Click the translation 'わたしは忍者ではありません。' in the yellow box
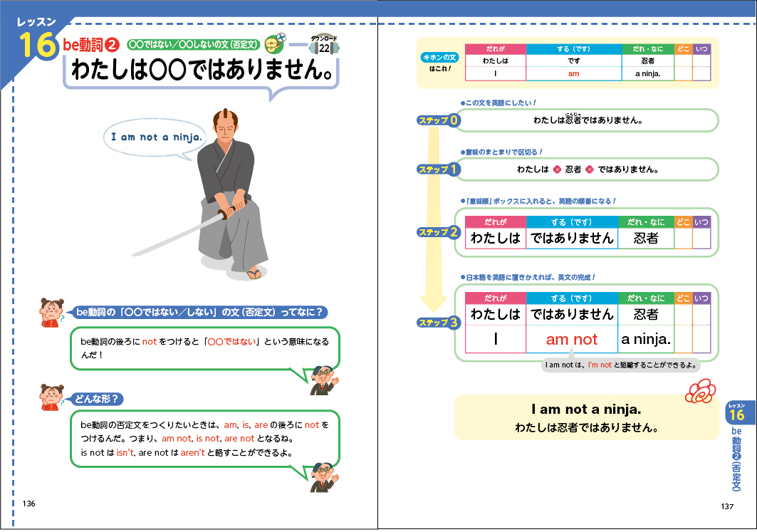This screenshot has height=532, width=757. pyautogui.click(x=586, y=428)
